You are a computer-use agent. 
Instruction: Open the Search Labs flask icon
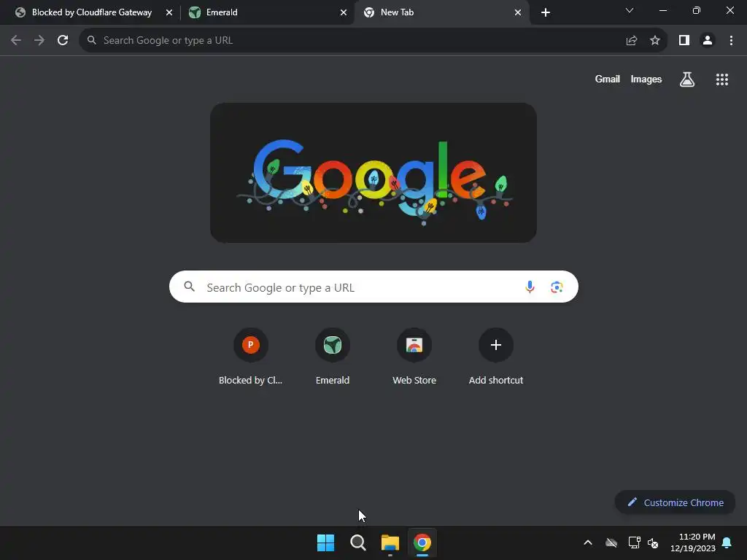click(687, 79)
